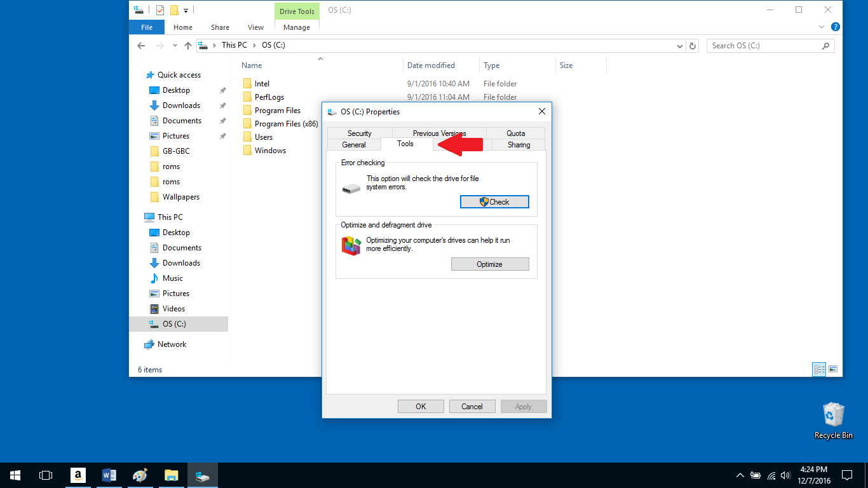Select Quick access in navigation pane
The image size is (868, 488).
(x=179, y=75)
